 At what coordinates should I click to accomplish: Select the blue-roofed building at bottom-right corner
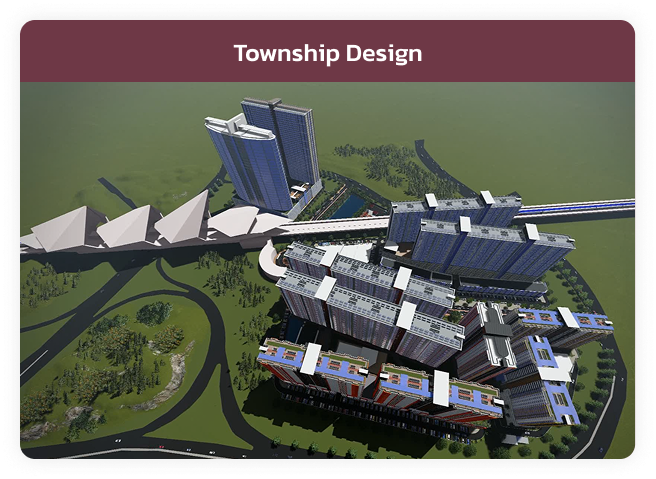click(548, 395)
